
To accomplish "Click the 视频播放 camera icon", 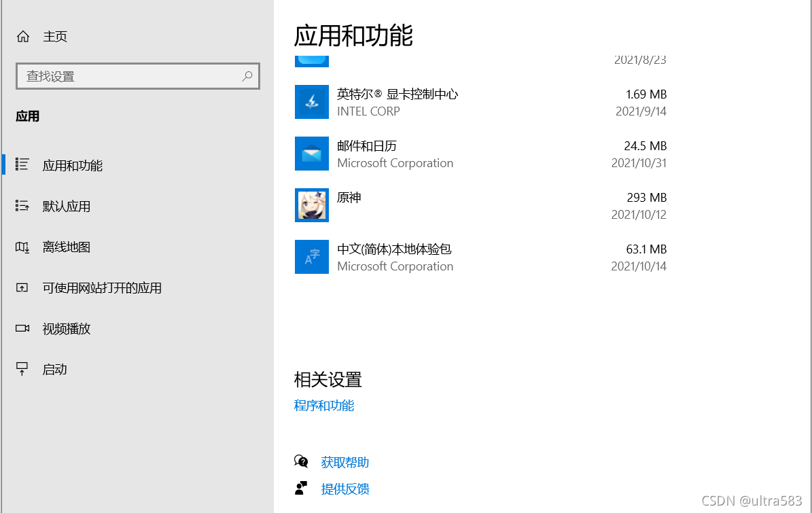I will 22,328.
